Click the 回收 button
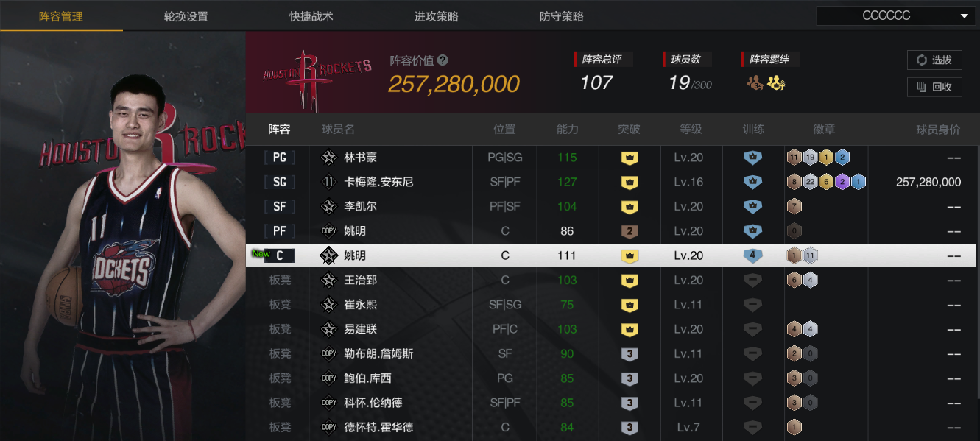 [x=934, y=87]
